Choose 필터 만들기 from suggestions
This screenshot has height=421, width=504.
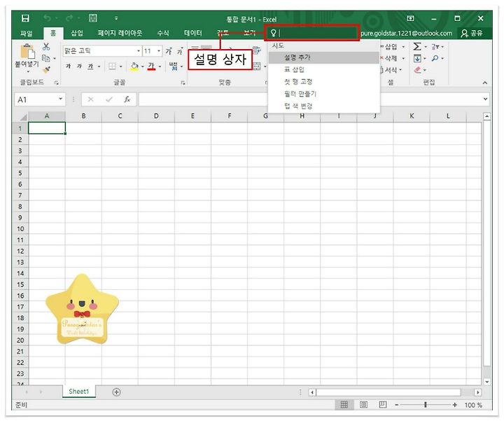[323, 94]
